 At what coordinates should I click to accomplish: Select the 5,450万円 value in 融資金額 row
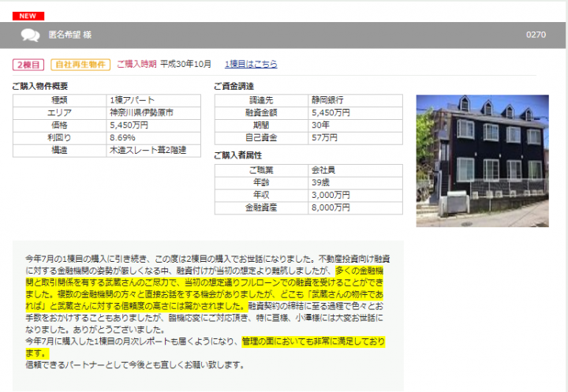coord(355,113)
